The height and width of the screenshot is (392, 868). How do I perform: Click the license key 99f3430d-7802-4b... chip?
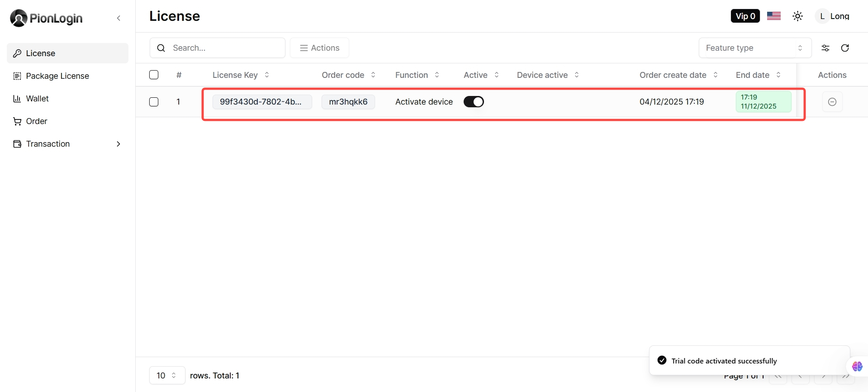coord(262,102)
